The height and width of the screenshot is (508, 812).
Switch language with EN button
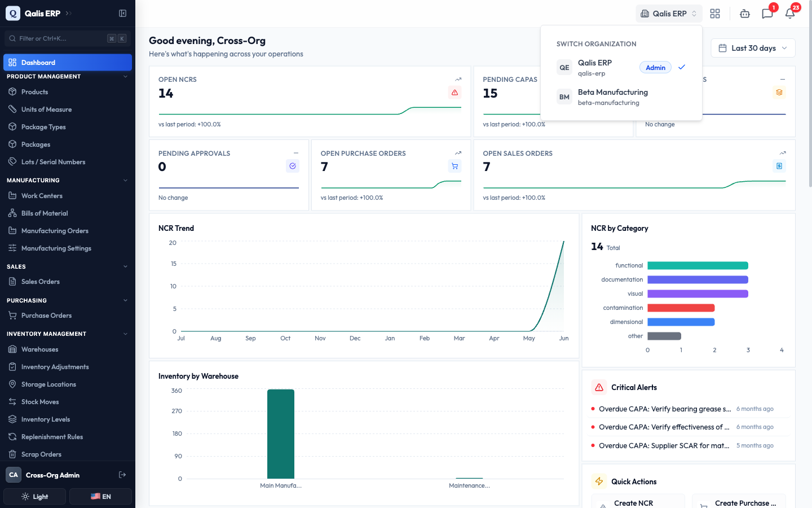coord(100,497)
